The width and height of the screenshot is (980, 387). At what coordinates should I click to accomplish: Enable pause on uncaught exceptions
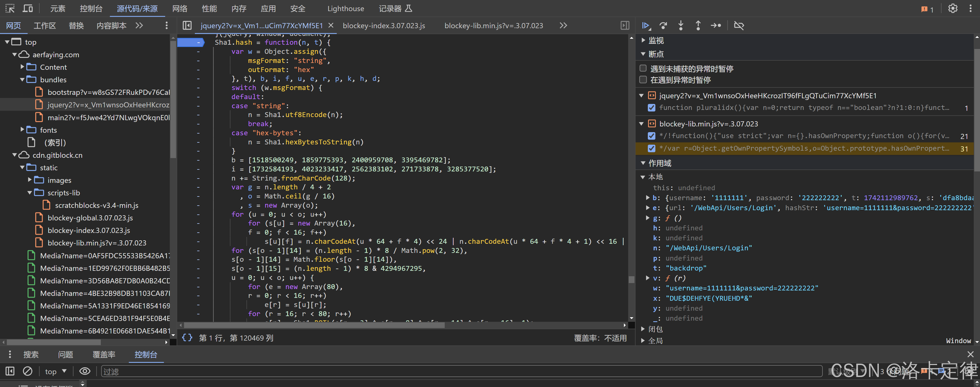(x=643, y=68)
